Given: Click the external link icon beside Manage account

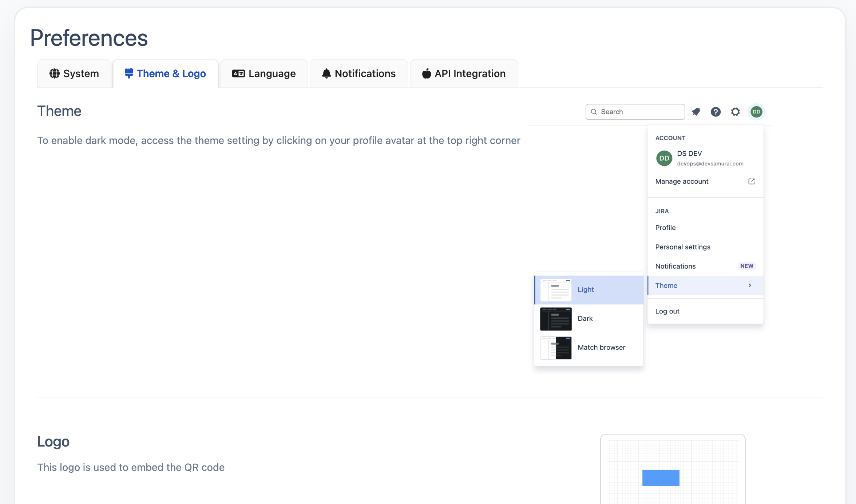Looking at the screenshot, I should 751,181.
